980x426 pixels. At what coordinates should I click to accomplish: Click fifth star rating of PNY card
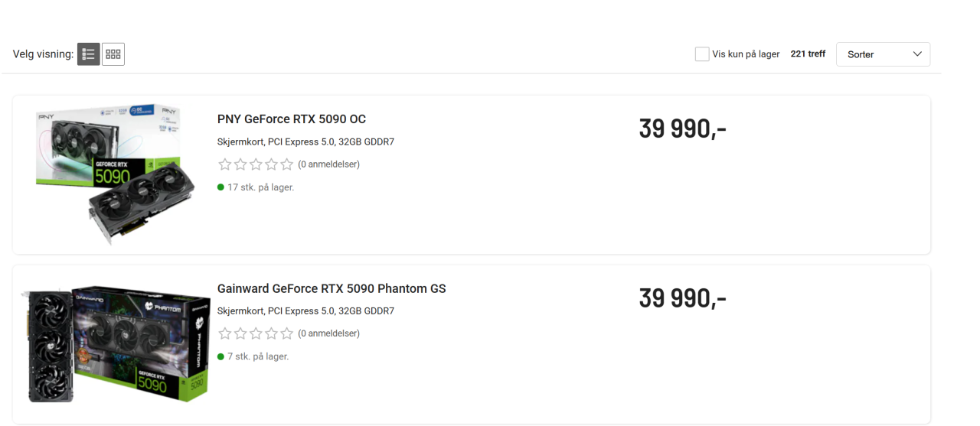pos(287,164)
